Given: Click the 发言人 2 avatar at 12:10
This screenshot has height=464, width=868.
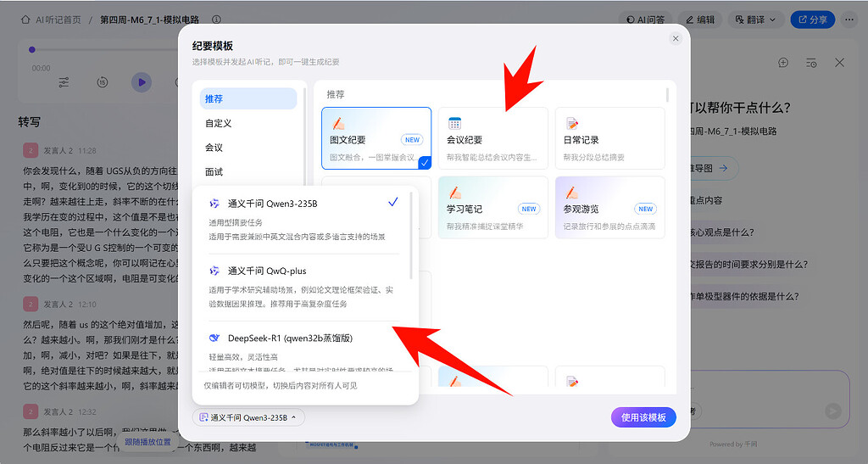Looking at the screenshot, I should pos(30,304).
